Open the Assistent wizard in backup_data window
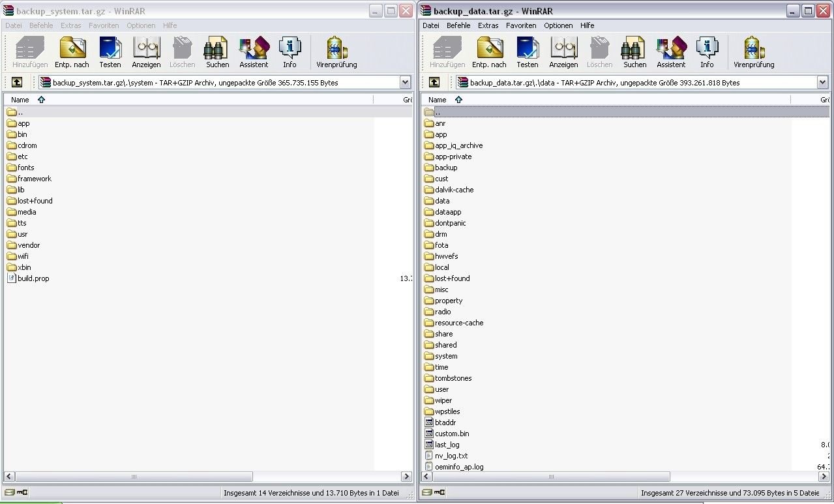 [x=671, y=52]
